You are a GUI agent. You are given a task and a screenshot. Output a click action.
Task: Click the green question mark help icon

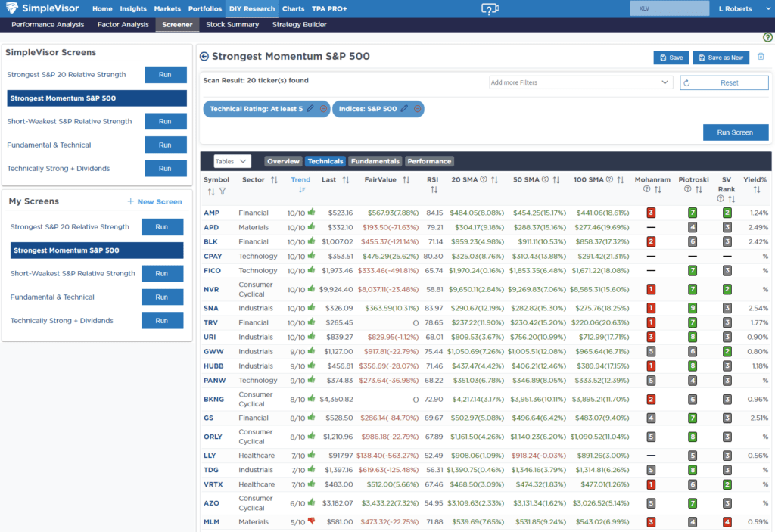coord(767,37)
